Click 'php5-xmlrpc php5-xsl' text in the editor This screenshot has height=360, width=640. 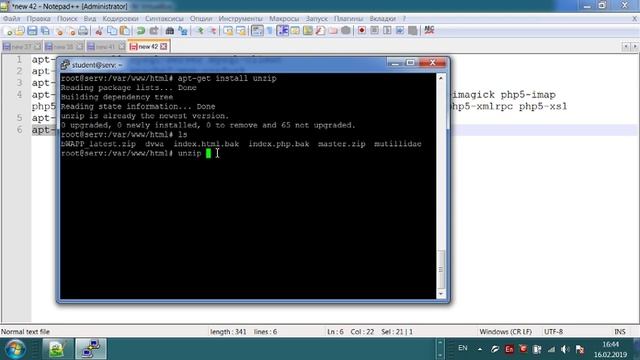pos(508,107)
